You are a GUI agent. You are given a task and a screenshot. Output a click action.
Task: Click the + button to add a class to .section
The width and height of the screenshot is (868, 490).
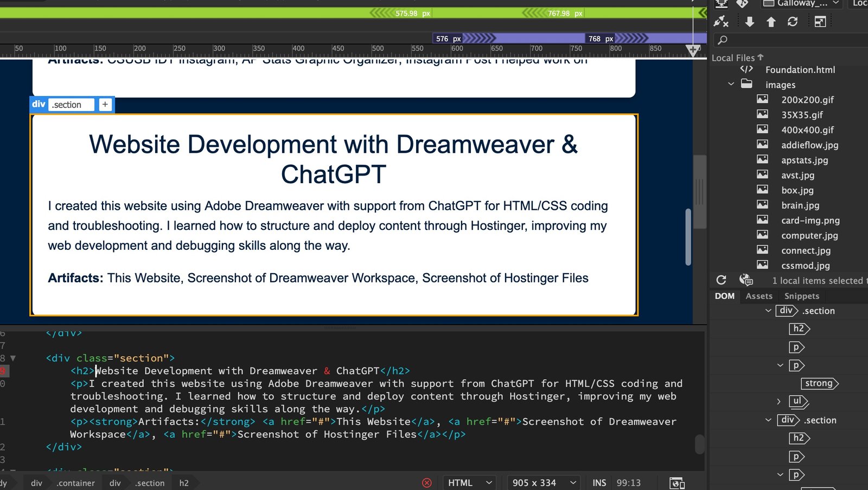(105, 104)
